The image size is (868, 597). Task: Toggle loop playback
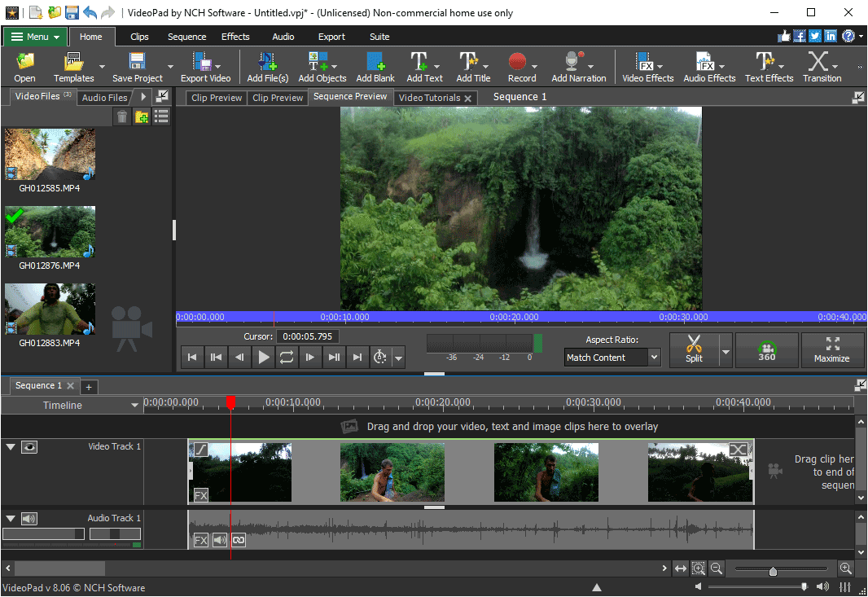pyautogui.click(x=286, y=358)
